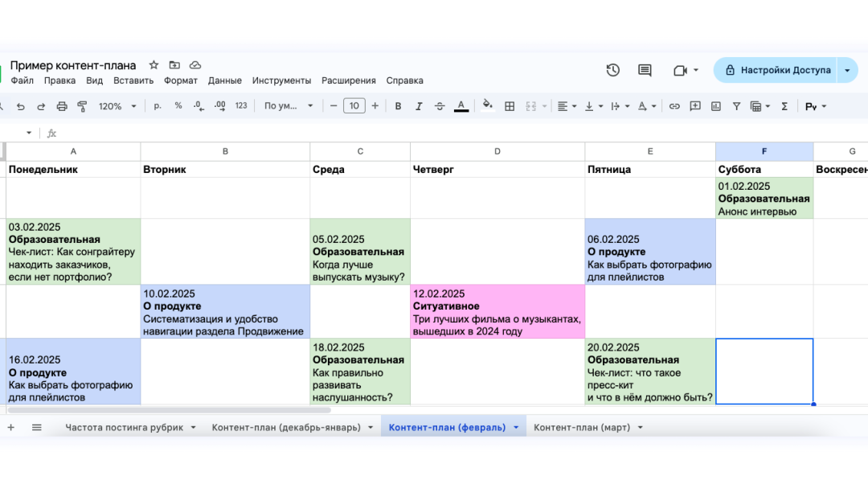The image size is (868, 489).
Task: Open the text color picker
Action: (x=461, y=106)
